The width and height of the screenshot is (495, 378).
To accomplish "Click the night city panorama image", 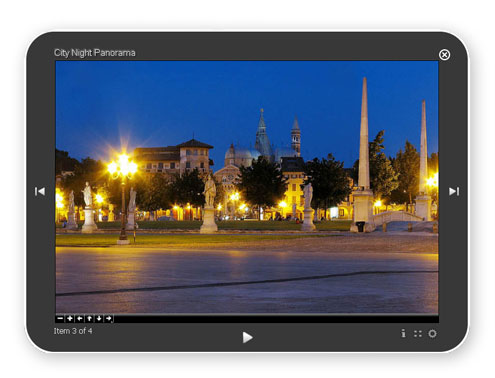I will pyautogui.click(x=247, y=187).
